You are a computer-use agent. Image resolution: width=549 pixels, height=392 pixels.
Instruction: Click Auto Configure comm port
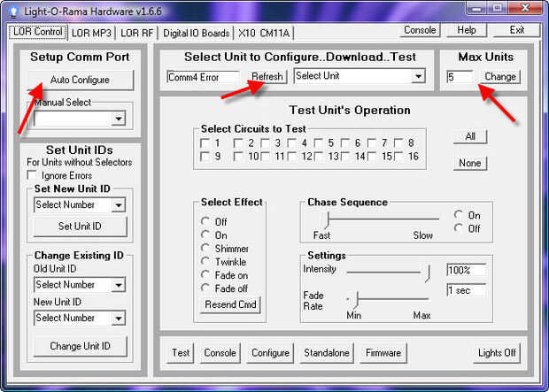81,80
